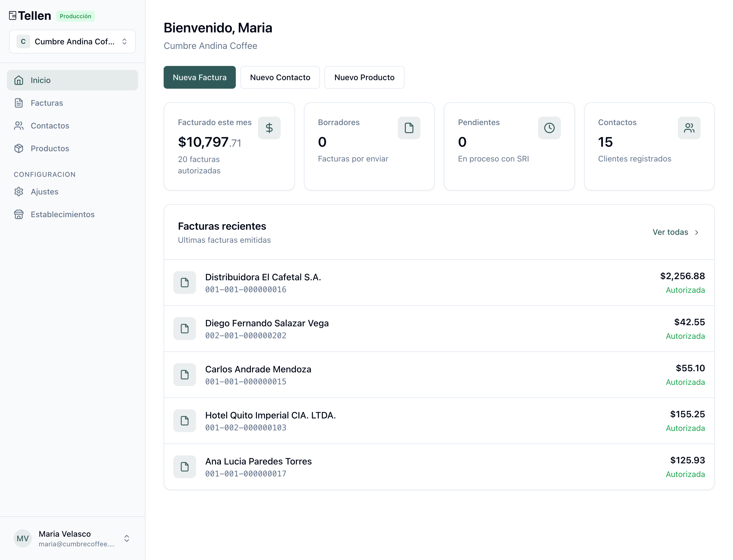Click file icon beside Distribuidora El Cafetal
The image size is (733, 560).
(184, 283)
